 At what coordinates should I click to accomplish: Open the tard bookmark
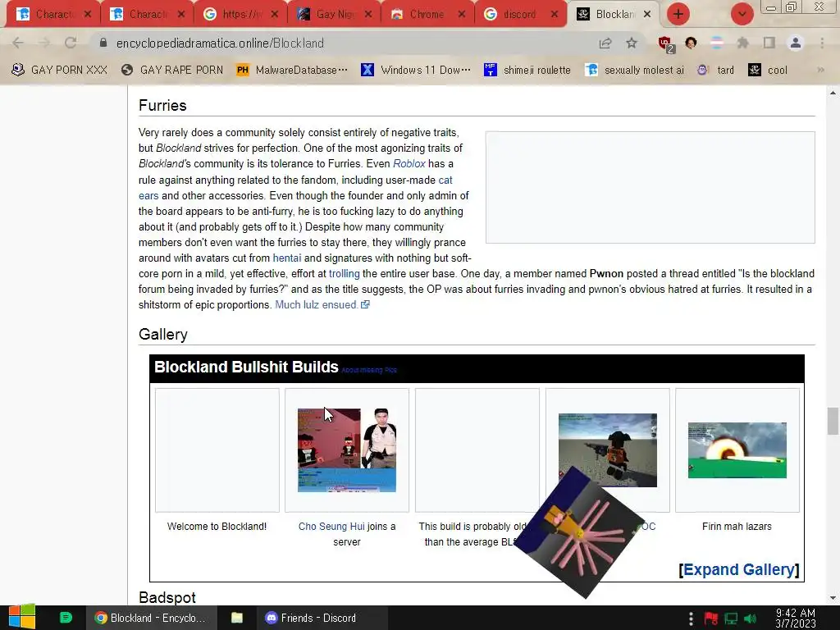(x=715, y=70)
